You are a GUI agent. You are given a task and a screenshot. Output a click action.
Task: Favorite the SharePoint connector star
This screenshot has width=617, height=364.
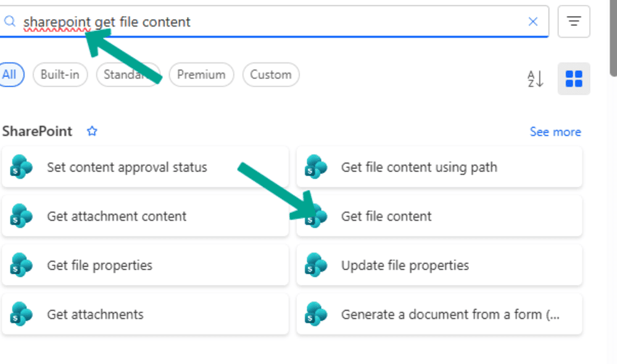92,131
